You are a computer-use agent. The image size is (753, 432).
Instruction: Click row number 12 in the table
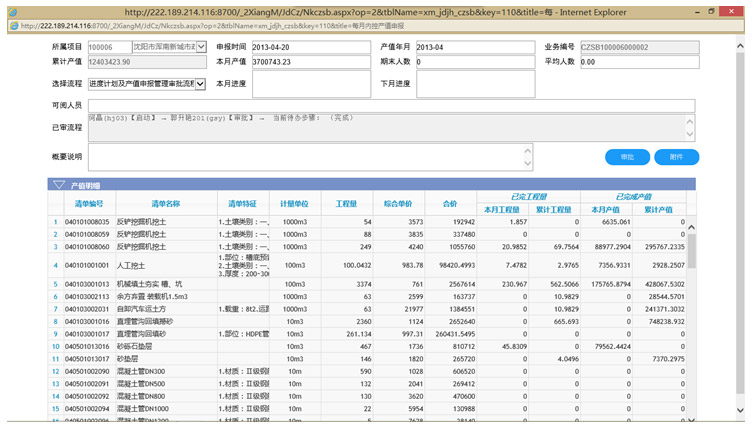tap(56, 372)
